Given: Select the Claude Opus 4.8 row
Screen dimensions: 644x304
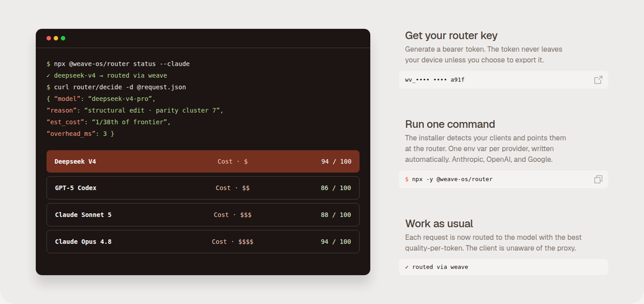Looking at the screenshot, I should pyautogui.click(x=203, y=241).
